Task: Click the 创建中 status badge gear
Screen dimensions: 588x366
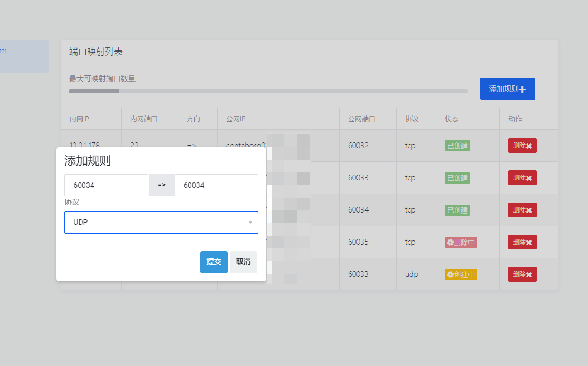Action: coord(450,274)
